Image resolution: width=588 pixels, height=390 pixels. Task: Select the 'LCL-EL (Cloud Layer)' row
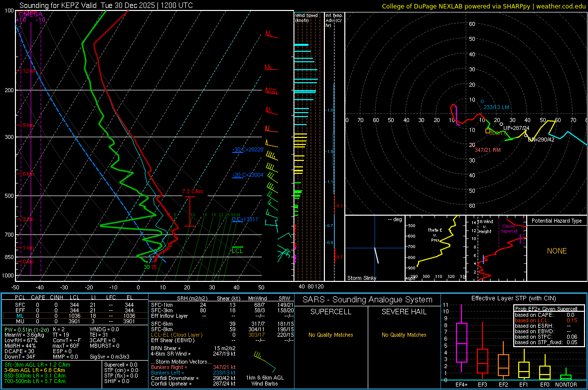[222, 335]
